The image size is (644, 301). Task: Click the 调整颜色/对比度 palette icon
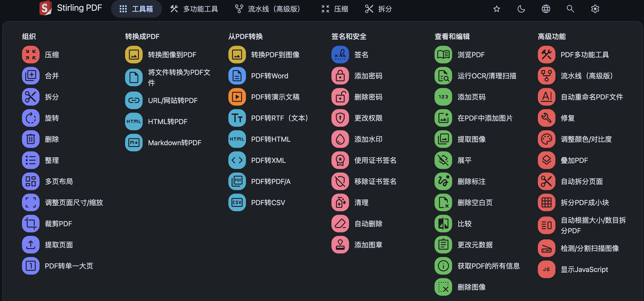pos(546,139)
